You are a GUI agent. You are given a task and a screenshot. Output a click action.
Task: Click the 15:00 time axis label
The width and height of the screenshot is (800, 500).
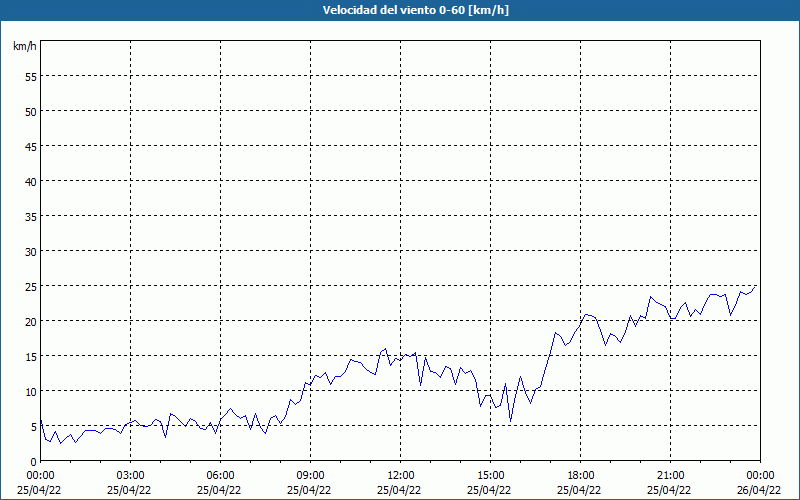[490, 476]
